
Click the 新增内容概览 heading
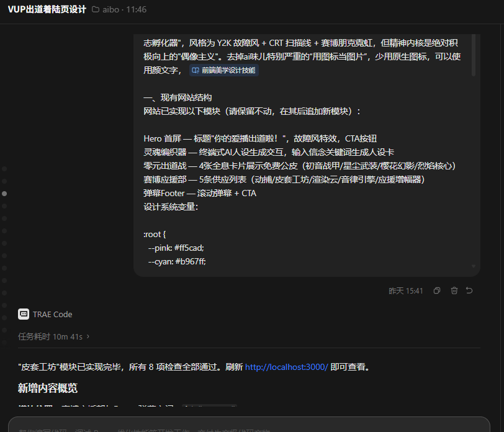point(48,389)
